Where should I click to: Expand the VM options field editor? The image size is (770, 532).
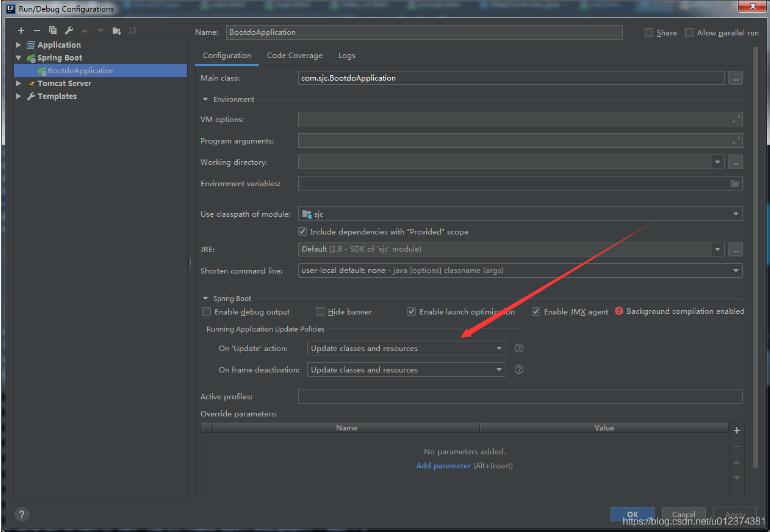click(736, 119)
